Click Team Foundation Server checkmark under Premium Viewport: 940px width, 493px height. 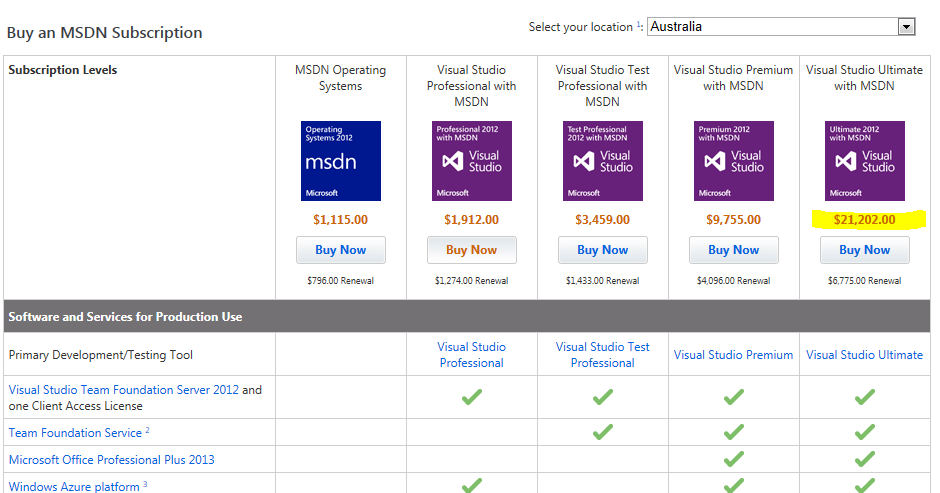point(734,396)
